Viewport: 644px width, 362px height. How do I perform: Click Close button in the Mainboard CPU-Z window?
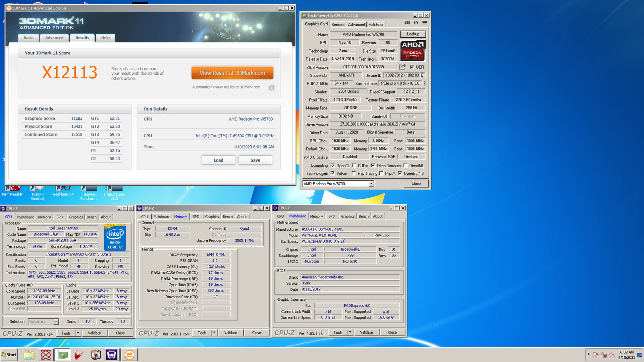click(x=392, y=332)
